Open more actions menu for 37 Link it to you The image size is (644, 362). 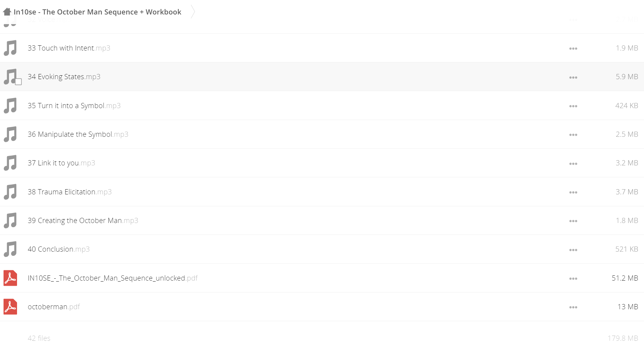point(573,164)
